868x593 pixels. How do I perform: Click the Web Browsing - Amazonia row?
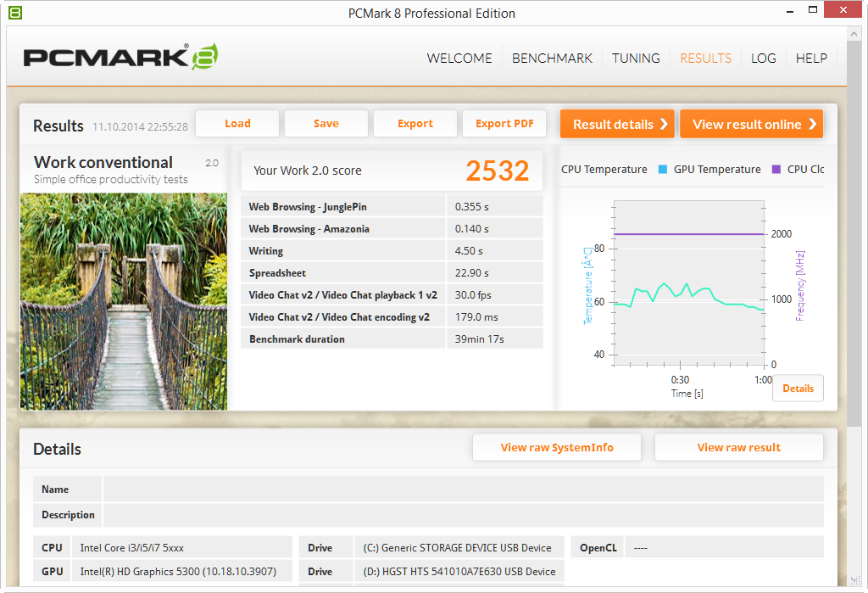392,229
